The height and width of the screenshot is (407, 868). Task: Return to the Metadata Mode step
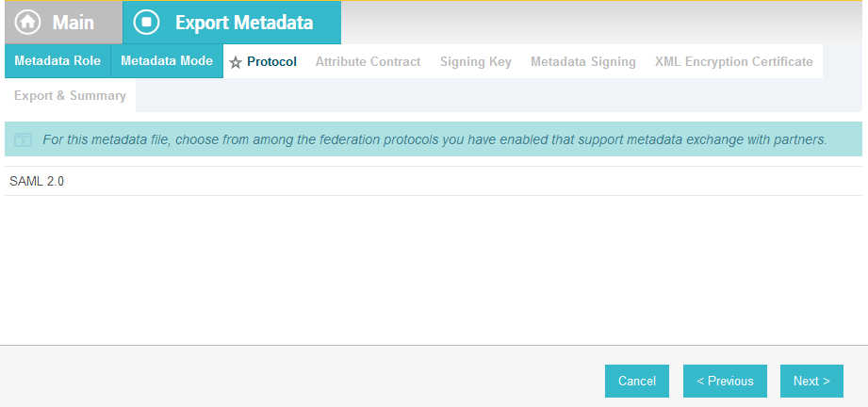point(167,61)
